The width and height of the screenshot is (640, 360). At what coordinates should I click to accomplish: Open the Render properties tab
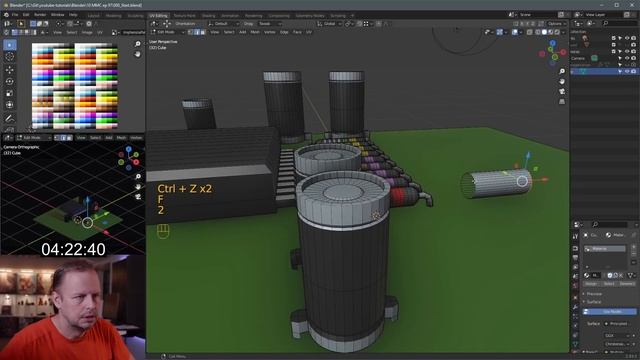point(575,248)
